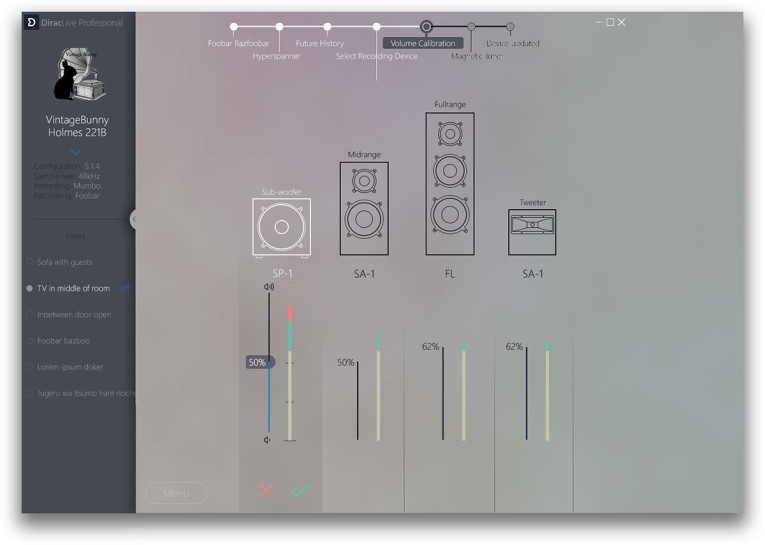Click the SP-1 channel label
Image resolution: width=765 pixels, height=545 pixels.
click(282, 274)
